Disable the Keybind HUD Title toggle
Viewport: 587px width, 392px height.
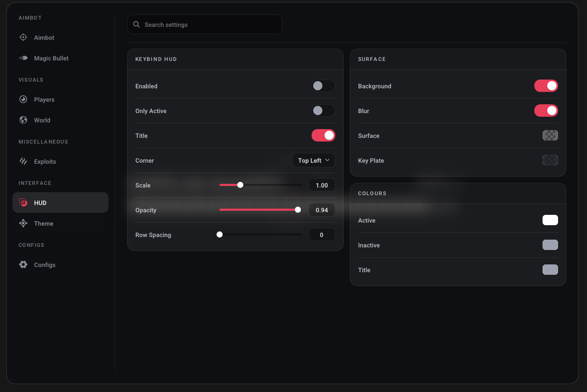(323, 135)
